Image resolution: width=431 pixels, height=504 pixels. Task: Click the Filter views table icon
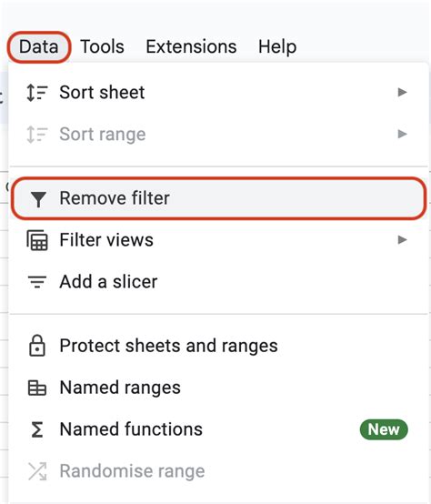click(37, 240)
